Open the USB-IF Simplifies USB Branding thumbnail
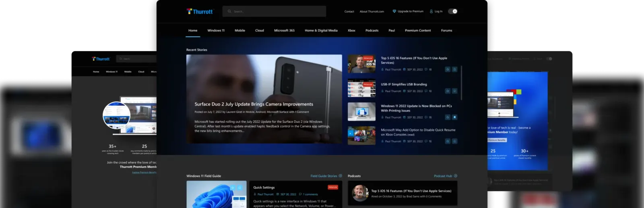 click(x=361, y=88)
